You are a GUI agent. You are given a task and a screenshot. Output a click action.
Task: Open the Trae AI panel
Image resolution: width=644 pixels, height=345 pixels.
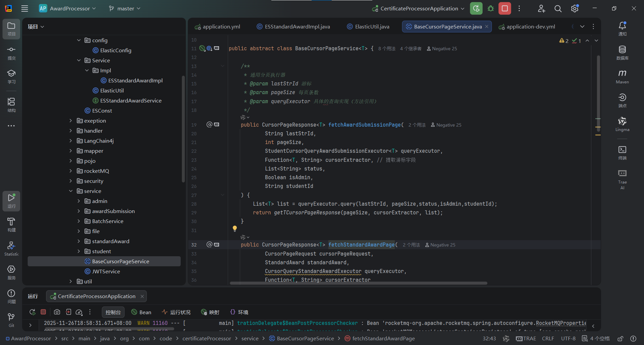(623, 179)
